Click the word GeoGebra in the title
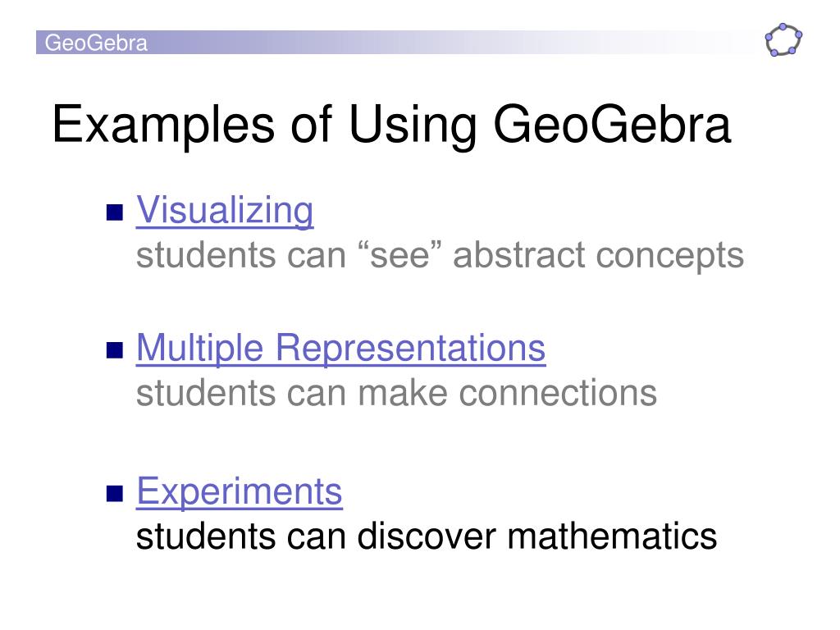Viewport: 840px width, 630px height. coord(612,125)
